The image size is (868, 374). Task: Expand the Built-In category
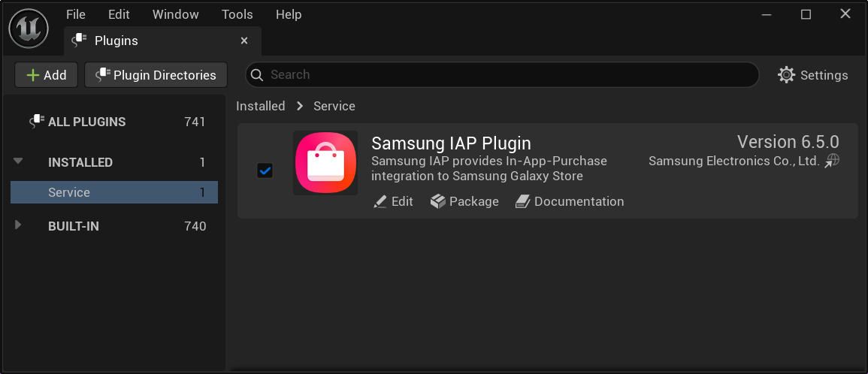(x=19, y=225)
